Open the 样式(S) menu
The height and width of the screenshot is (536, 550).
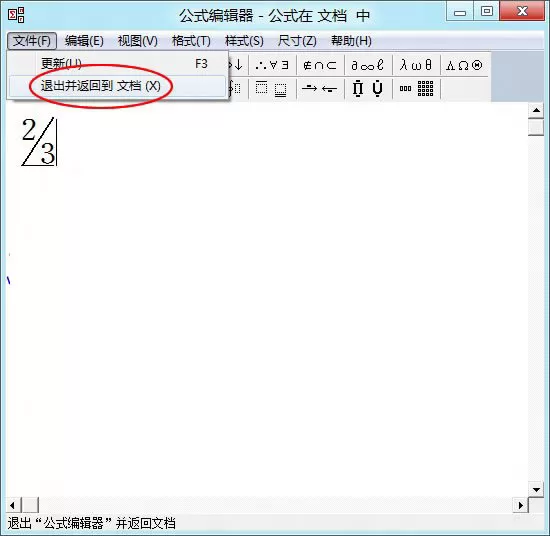click(244, 41)
